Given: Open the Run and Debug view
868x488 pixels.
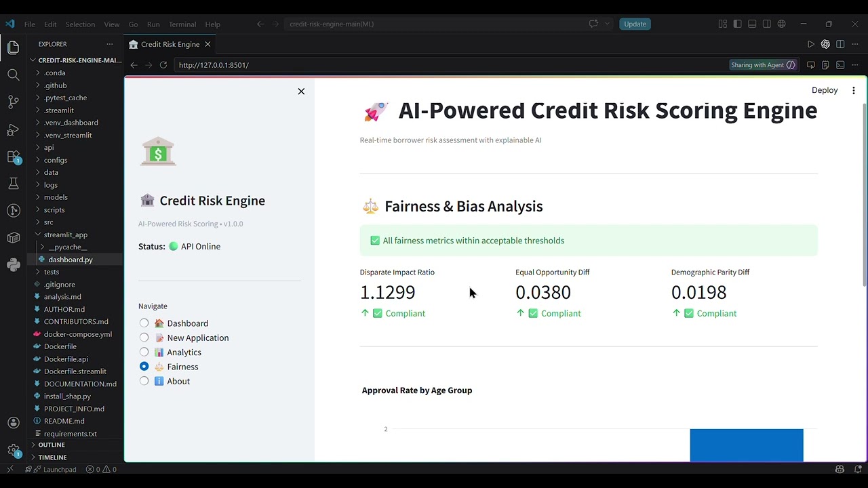Looking at the screenshot, I should pos(13,129).
